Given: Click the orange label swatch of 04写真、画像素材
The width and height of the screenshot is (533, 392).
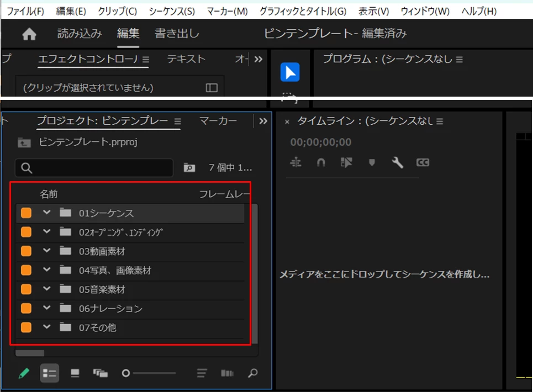Looking at the screenshot, I should [x=26, y=270].
